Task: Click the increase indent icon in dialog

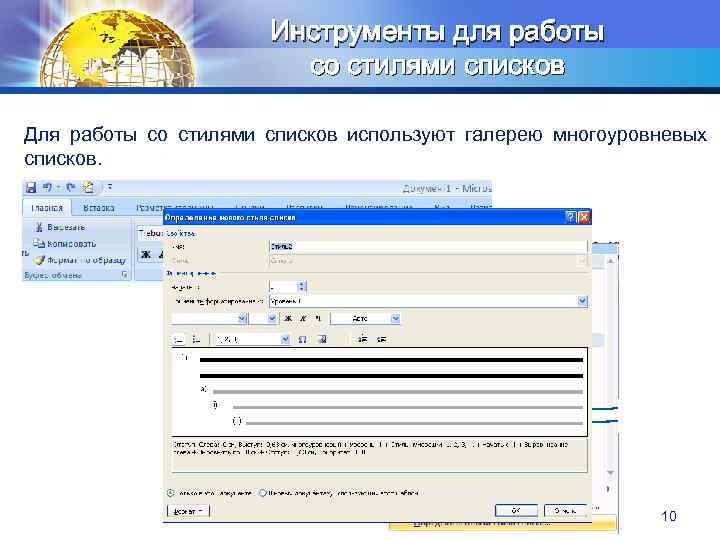Action: pos(381,340)
